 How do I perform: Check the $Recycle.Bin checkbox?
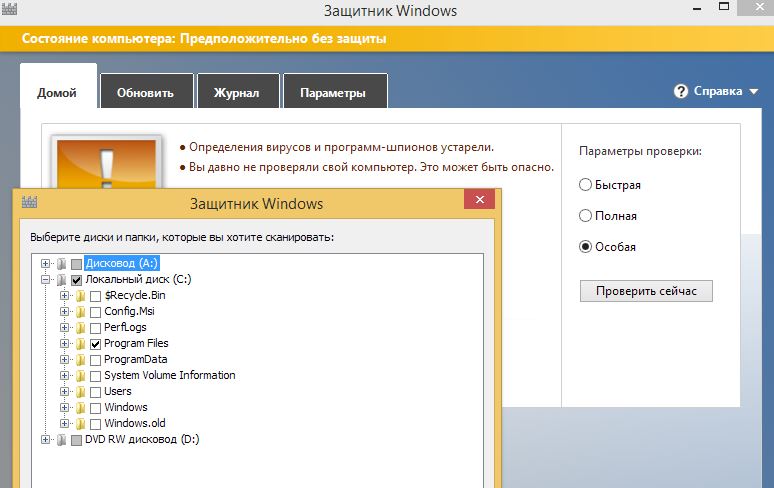click(96, 296)
